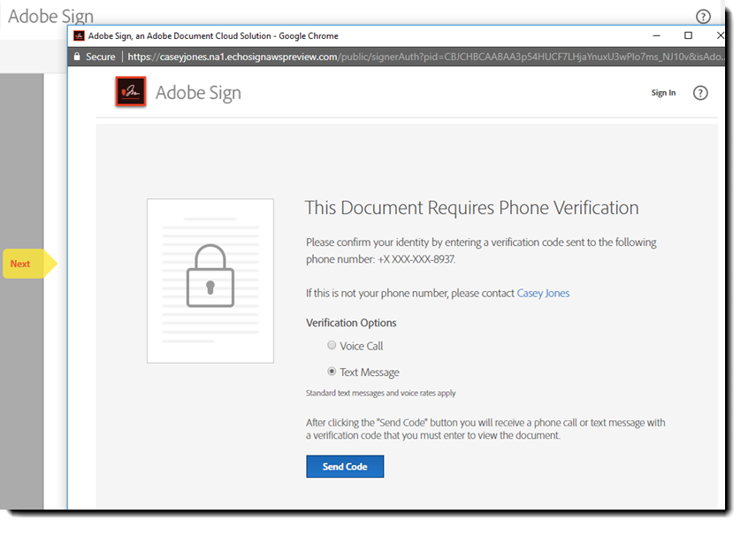This screenshot has height=537, width=756.
Task: Contact Casey Jones via the name link
Action: 543,293
